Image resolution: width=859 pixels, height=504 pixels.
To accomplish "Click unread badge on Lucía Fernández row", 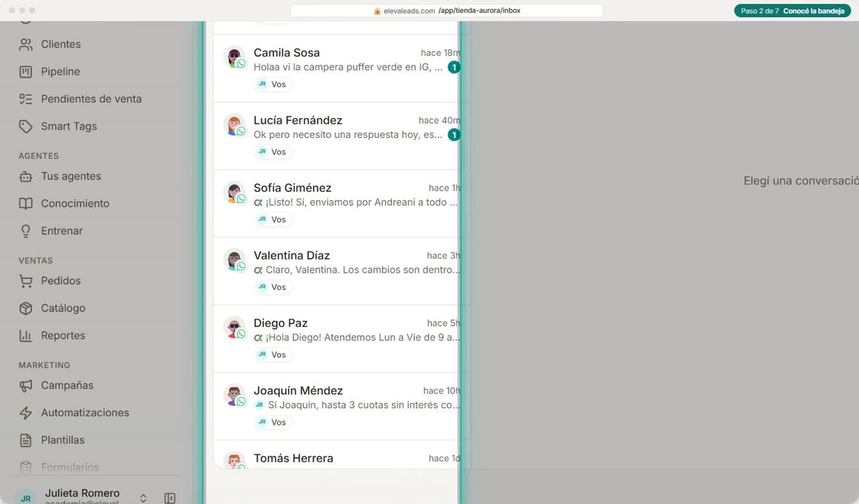I will point(453,135).
